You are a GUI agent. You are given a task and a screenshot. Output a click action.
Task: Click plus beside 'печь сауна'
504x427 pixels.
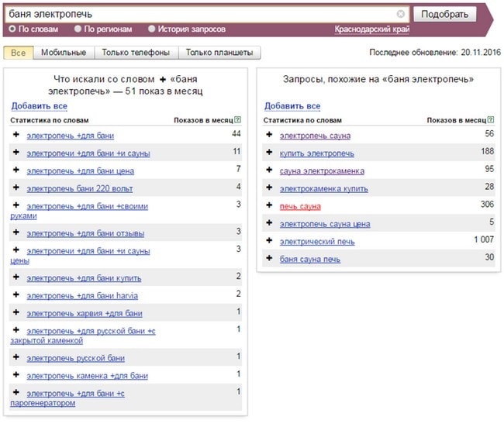click(269, 205)
